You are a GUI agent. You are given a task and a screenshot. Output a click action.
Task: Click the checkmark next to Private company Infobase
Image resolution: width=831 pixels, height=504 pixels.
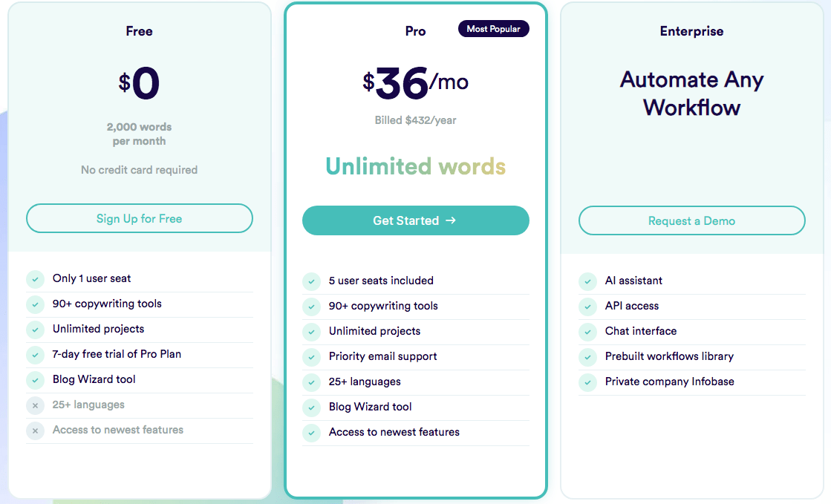587,382
